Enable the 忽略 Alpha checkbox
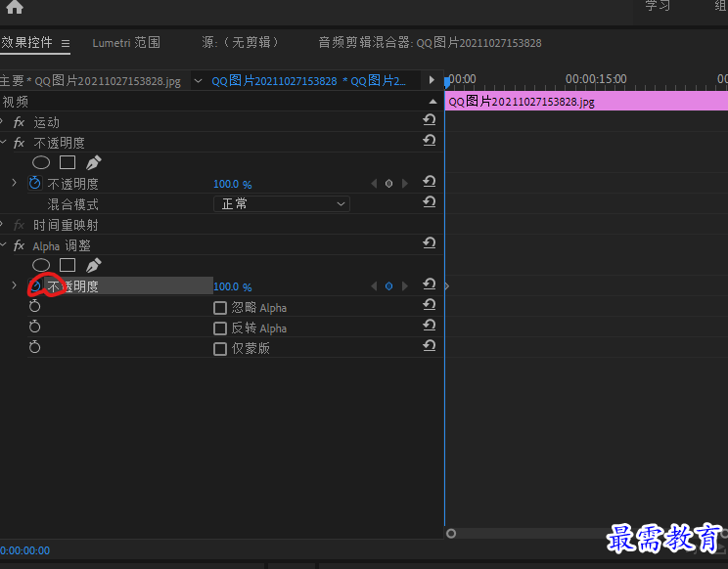 [x=220, y=308]
